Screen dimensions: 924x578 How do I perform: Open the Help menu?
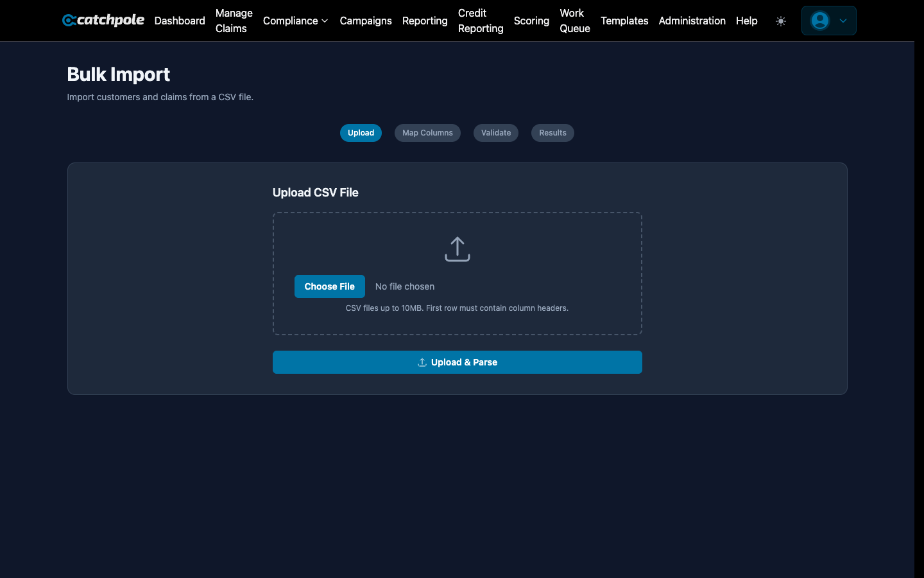pos(746,21)
